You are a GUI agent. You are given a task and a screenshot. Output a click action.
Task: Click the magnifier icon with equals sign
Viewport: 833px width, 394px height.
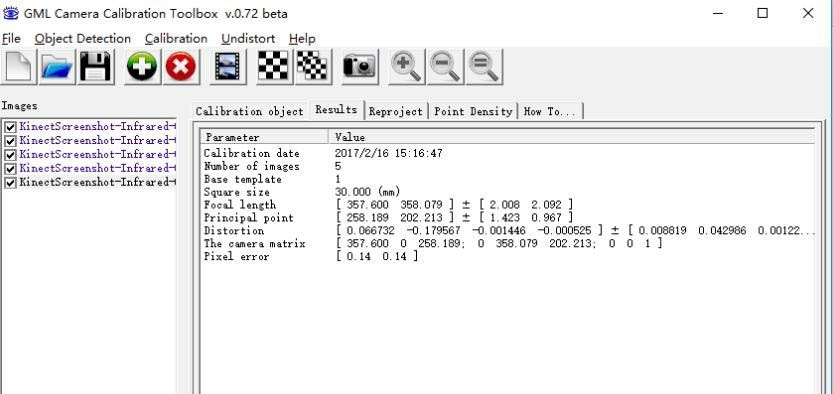484,67
